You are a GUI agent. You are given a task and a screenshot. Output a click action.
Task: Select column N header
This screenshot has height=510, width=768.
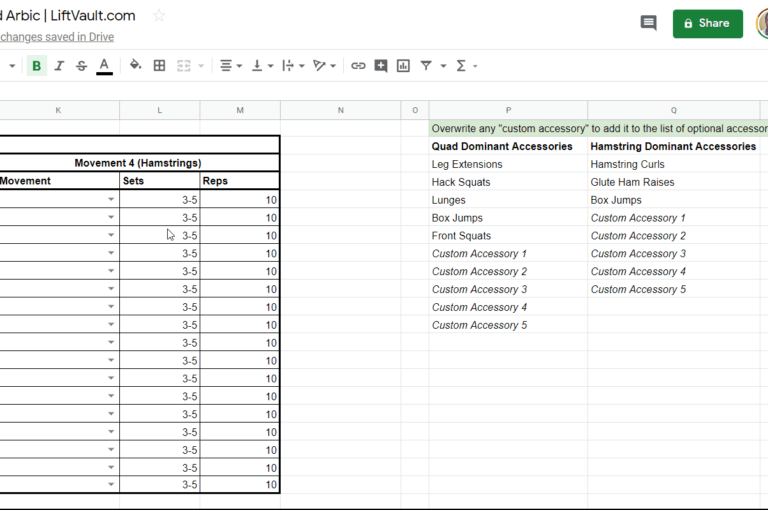[x=340, y=110]
